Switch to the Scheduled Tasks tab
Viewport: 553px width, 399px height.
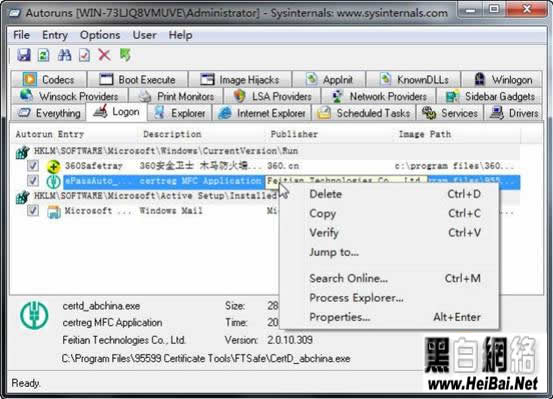tap(364, 113)
